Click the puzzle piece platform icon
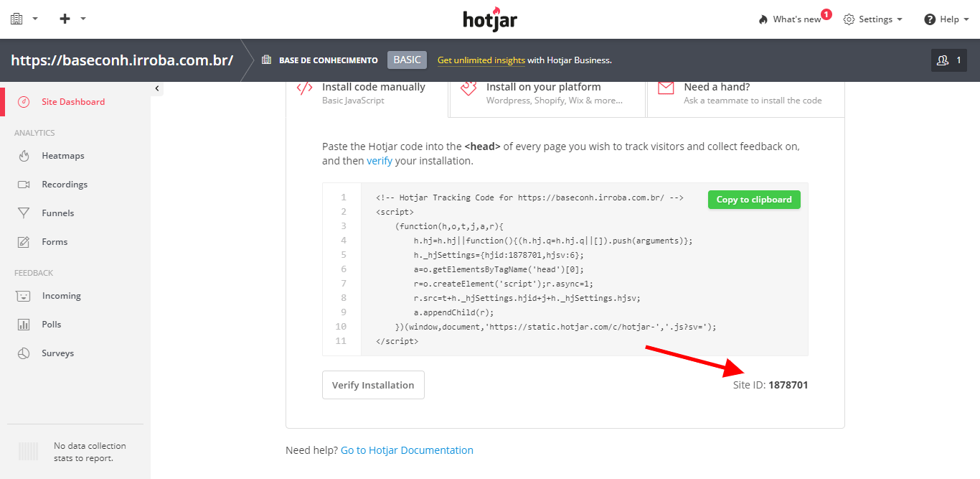The width and height of the screenshot is (980, 479). tap(468, 88)
